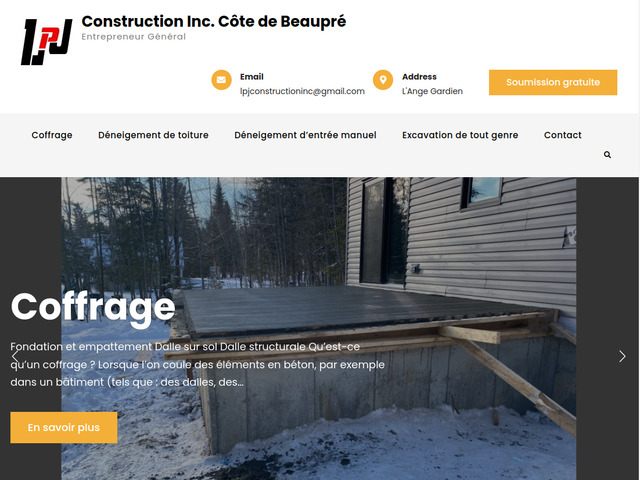Click the lpjconstructioninc@gmail.com email address
This screenshot has width=640, height=480.
coord(302,91)
